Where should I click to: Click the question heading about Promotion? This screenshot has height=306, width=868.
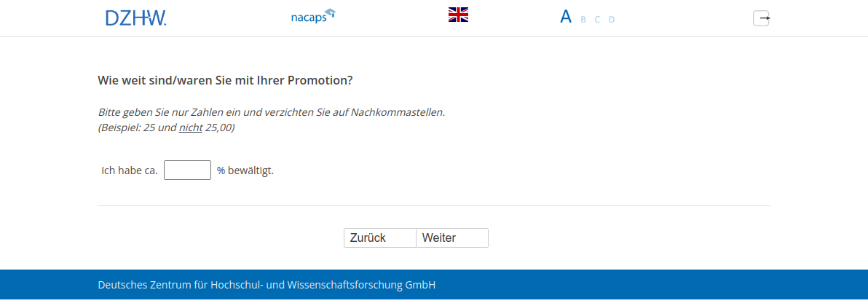(x=225, y=80)
